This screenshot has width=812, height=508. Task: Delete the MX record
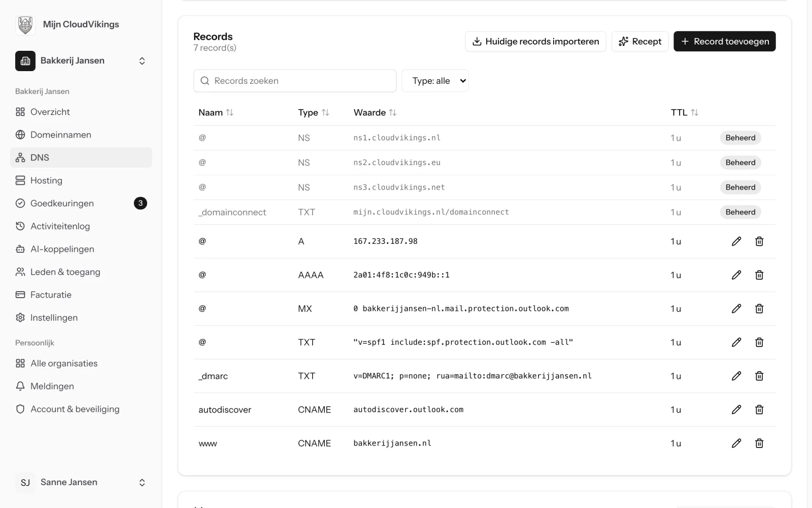759,308
